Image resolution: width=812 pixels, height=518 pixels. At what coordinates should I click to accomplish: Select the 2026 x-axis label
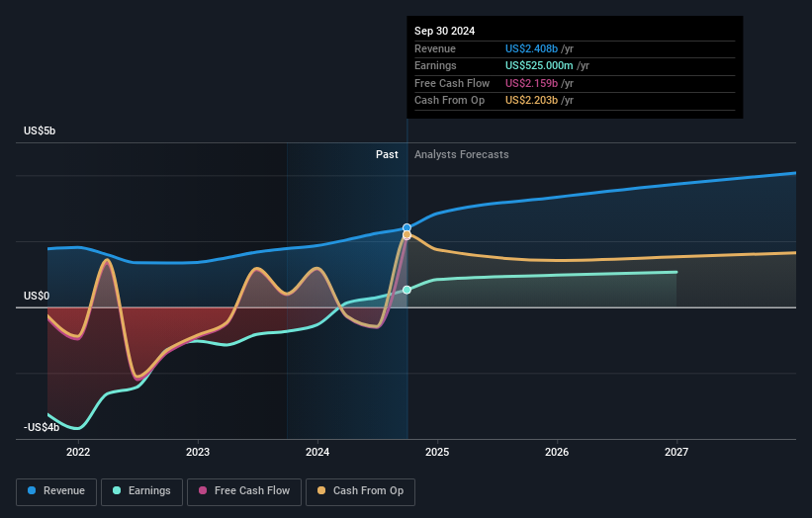tap(557, 452)
